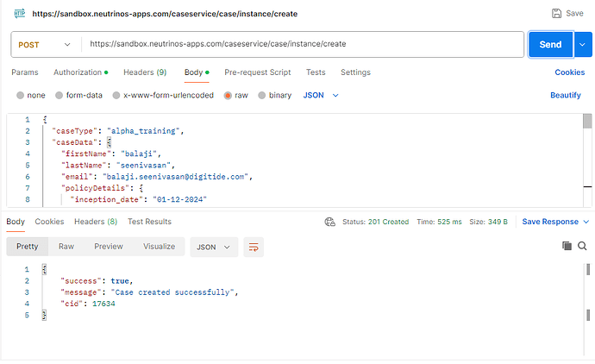Click the "email" line in request body
Image resolution: width=595 pixels, height=364 pixels.
click(157, 177)
